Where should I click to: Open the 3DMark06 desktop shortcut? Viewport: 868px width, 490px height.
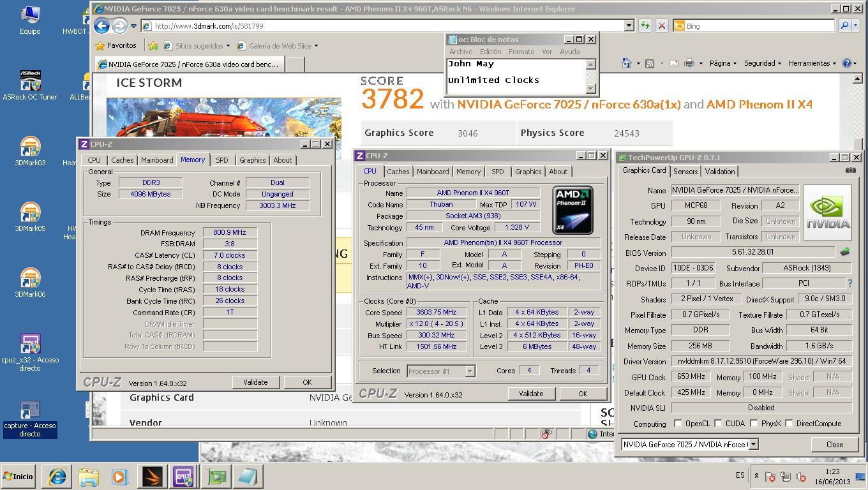tap(30, 283)
